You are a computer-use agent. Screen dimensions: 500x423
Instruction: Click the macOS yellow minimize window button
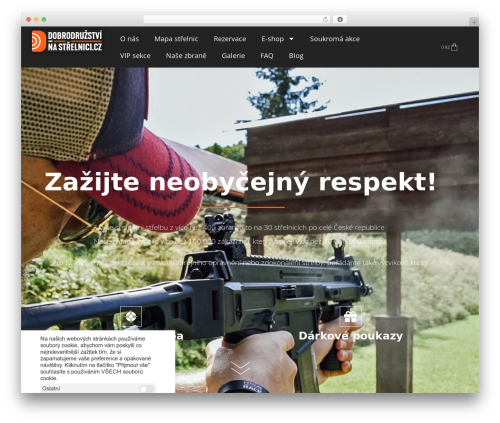point(36,20)
